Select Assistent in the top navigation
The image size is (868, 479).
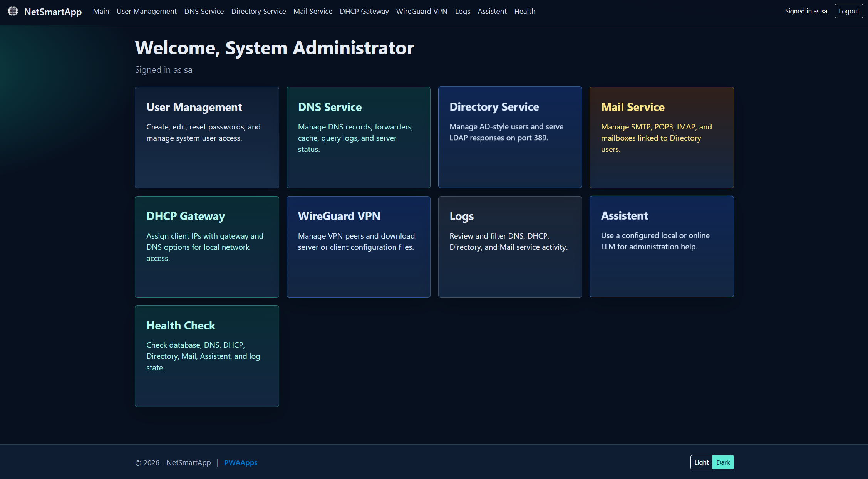[x=492, y=11]
